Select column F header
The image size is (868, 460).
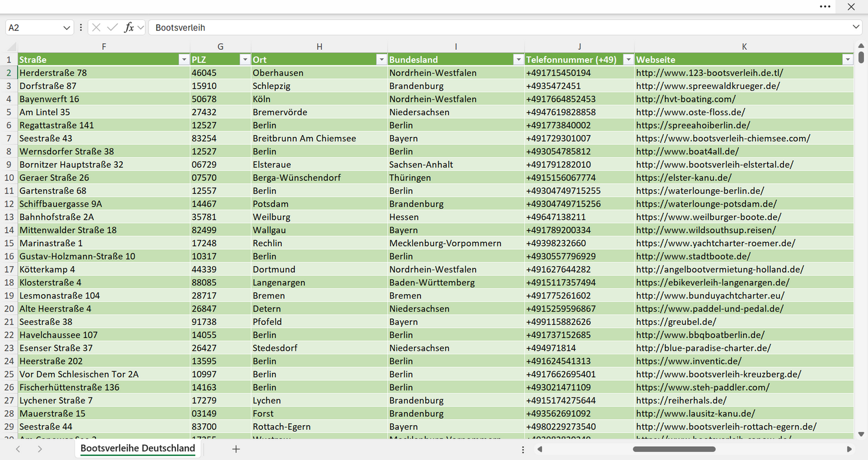tap(104, 47)
